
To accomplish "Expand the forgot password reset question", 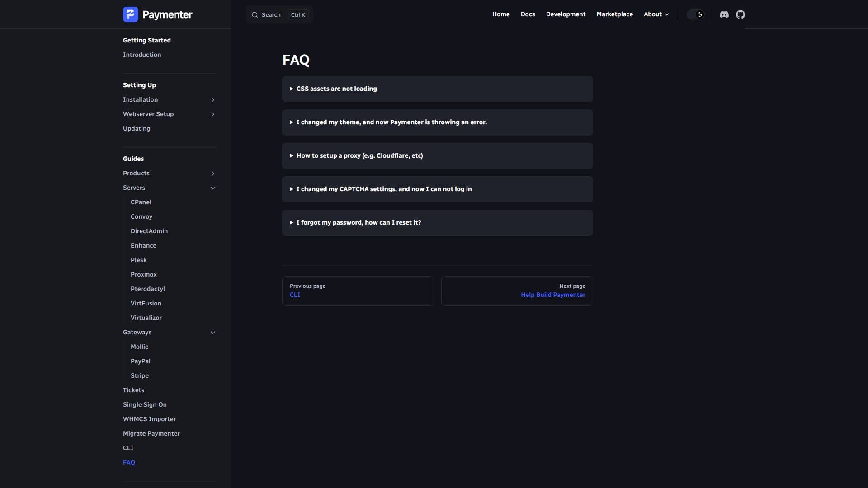I will tap(437, 223).
